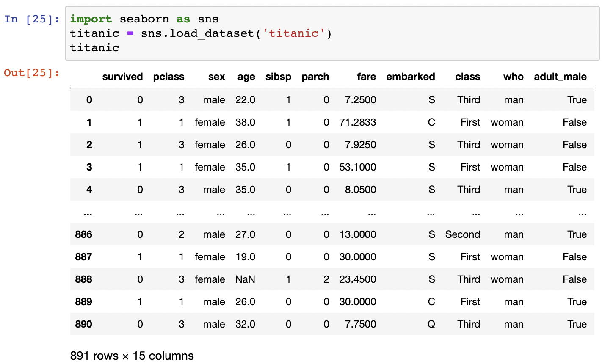602x364 pixels.
Task: Select row index 887
Action: click(x=83, y=257)
